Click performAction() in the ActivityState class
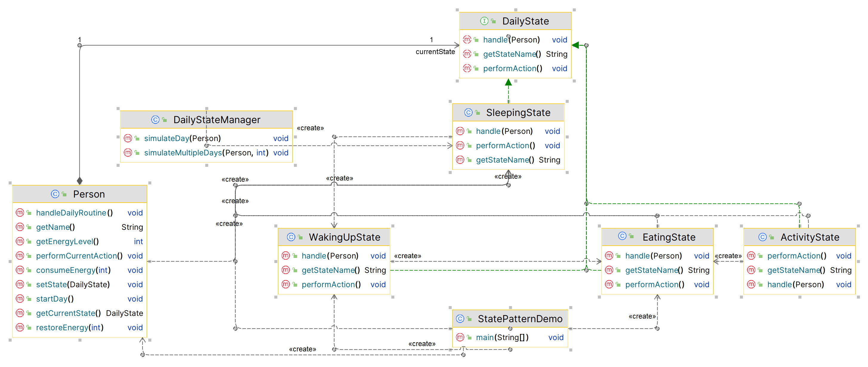 pyautogui.click(x=796, y=256)
